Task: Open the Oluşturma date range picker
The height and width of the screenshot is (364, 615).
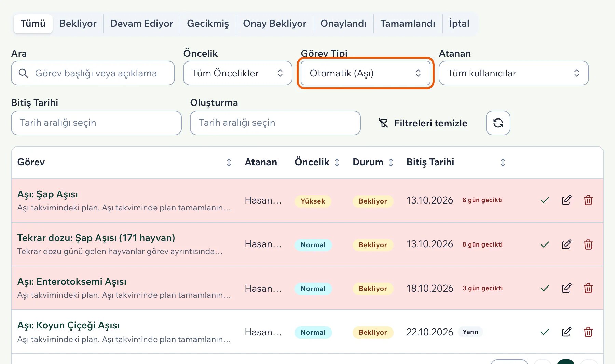Action: point(275,123)
